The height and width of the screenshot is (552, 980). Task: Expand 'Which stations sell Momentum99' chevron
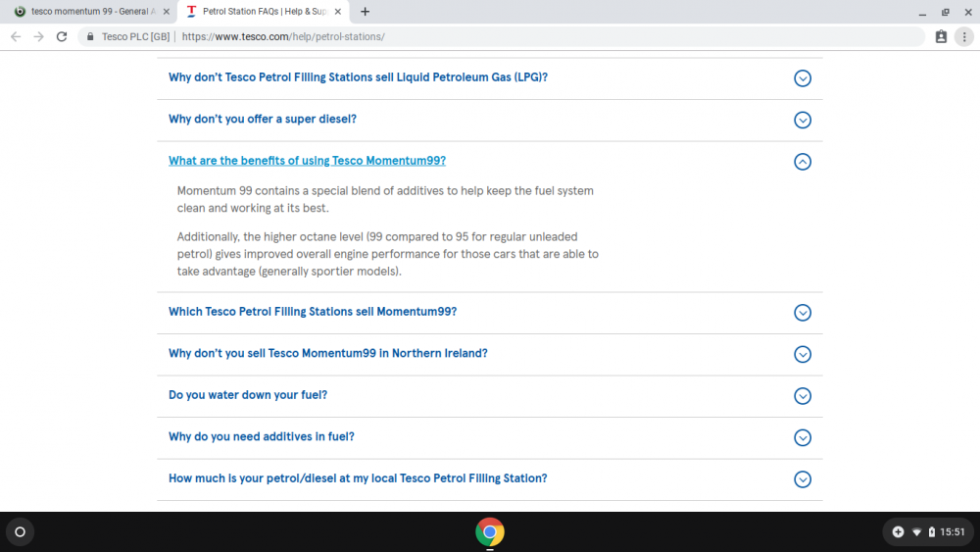point(803,313)
